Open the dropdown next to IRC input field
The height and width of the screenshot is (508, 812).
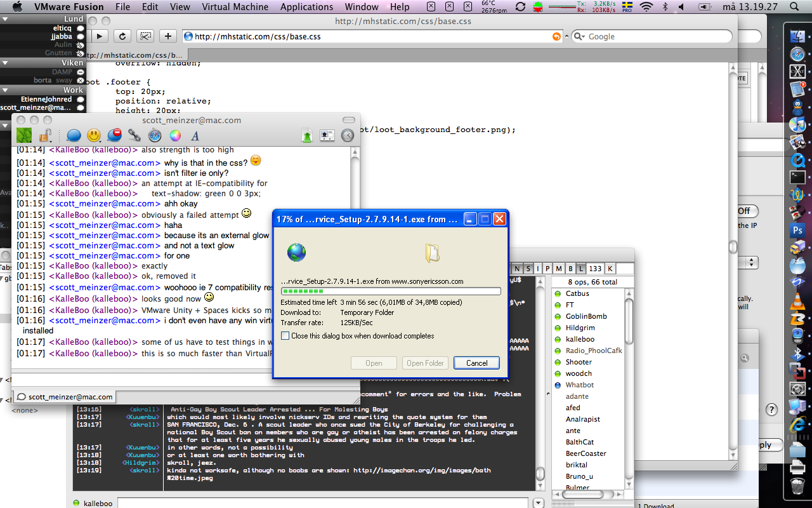539,503
